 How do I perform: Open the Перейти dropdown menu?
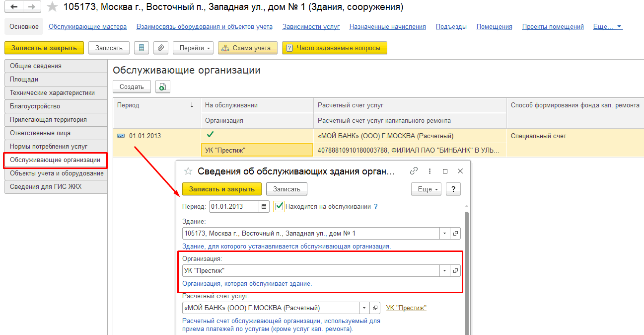point(193,48)
